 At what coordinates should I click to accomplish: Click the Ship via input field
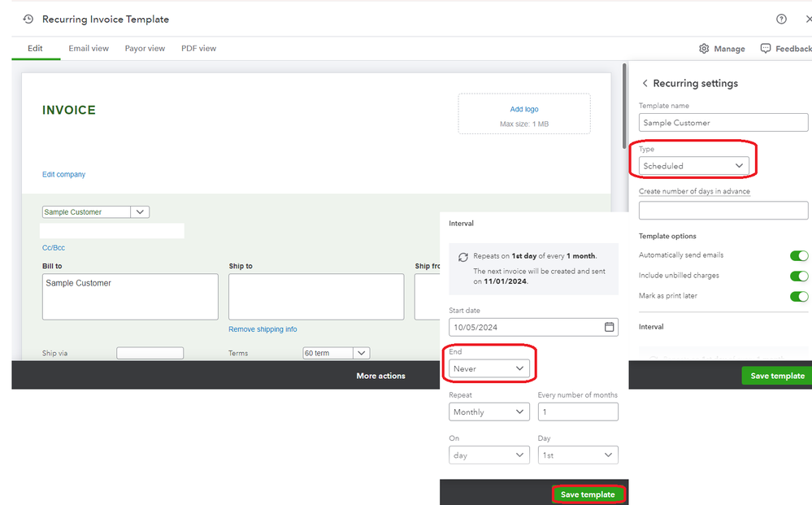pos(150,353)
